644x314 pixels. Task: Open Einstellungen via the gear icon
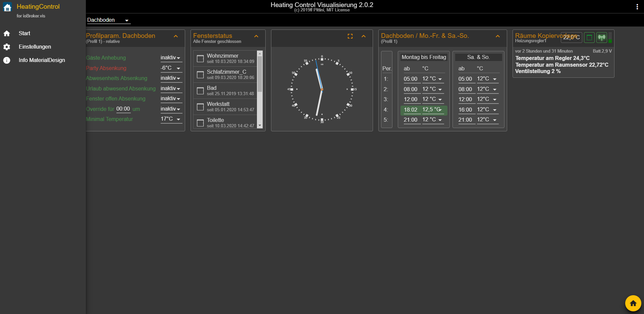(7, 47)
